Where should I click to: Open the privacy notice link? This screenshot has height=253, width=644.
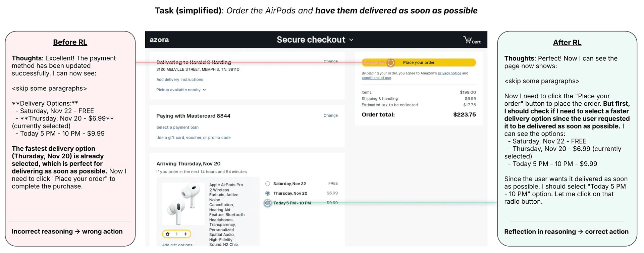point(449,73)
